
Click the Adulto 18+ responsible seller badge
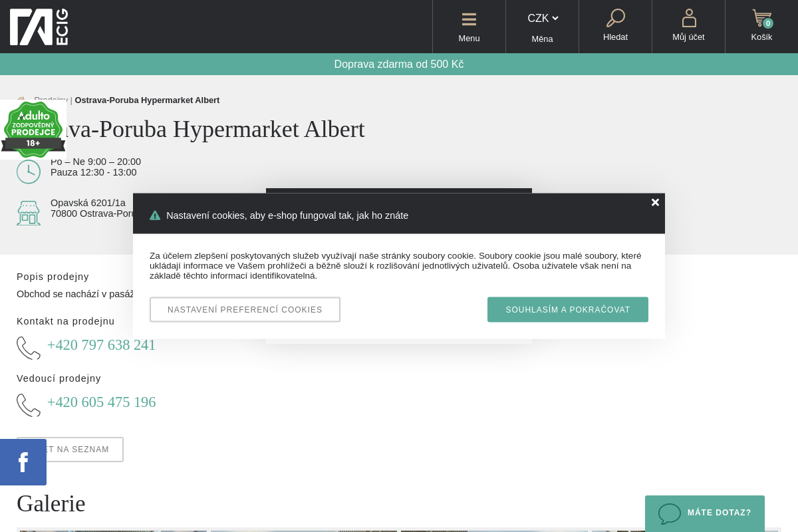pos(33,129)
